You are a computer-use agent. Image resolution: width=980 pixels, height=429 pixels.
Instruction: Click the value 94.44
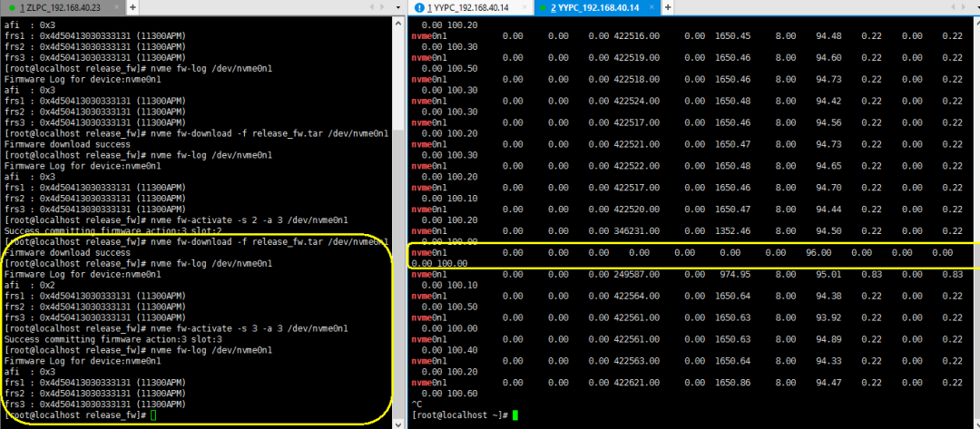tap(828, 210)
